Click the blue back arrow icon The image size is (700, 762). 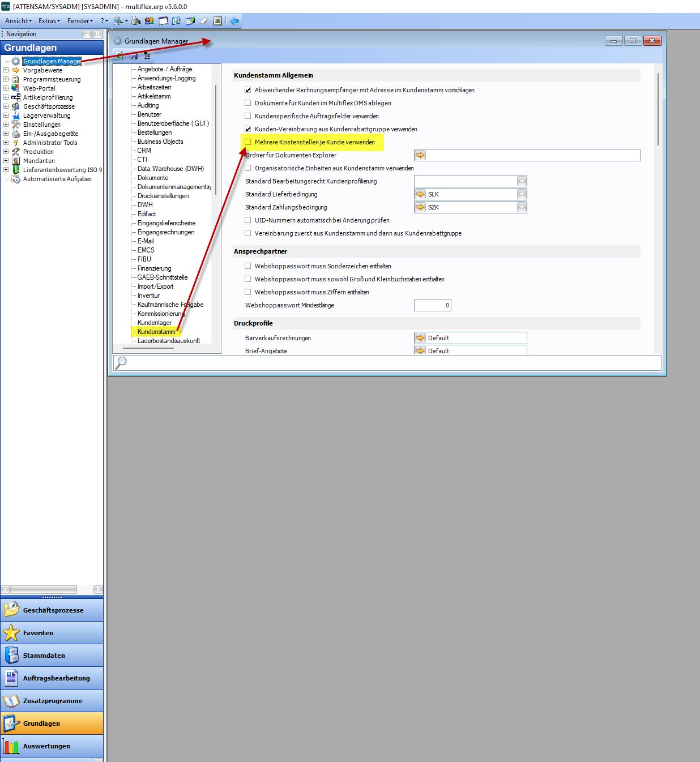click(234, 21)
